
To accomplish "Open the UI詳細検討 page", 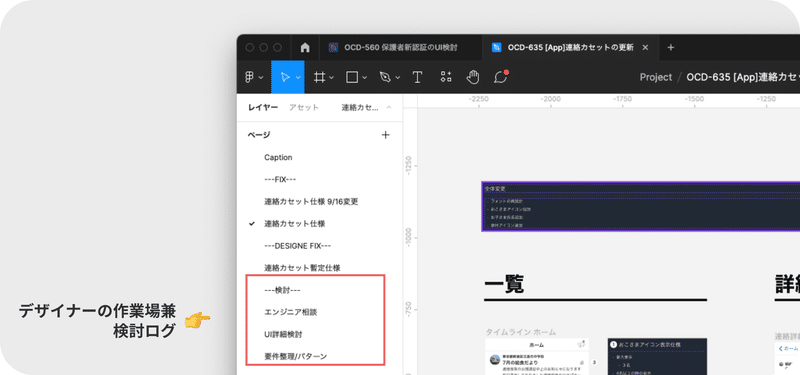I will [283, 334].
